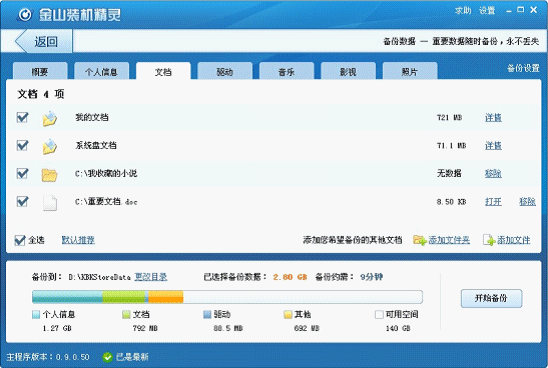The height and width of the screenshot is (368, 548).
Task: Select the 文档 tab
Action: pos(163,71)
